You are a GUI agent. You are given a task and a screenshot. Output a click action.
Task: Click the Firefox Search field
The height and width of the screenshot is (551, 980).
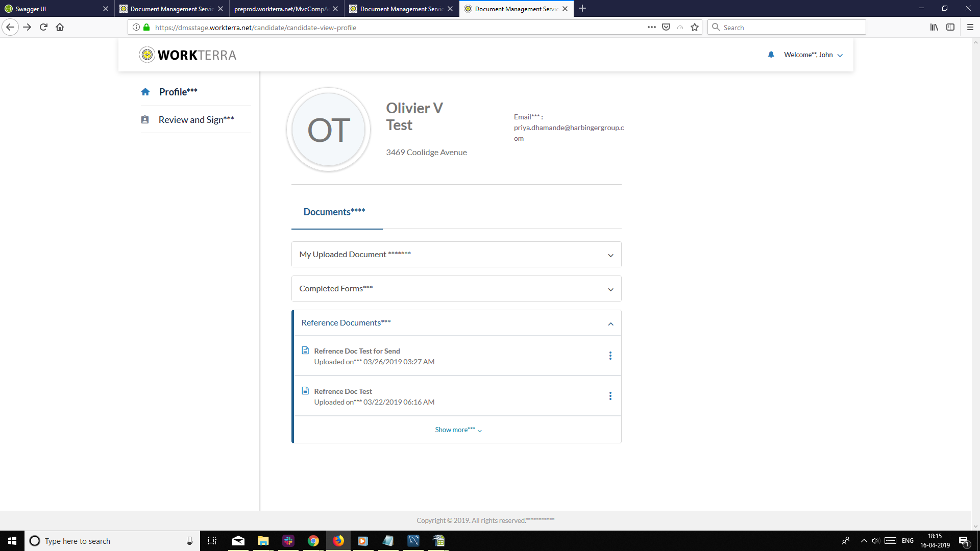[787, 27]
